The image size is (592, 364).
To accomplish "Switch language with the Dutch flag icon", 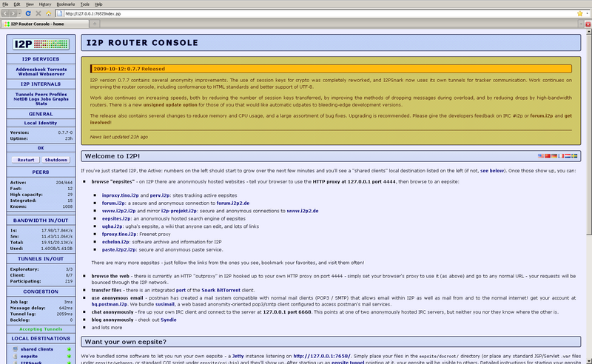I will click(568, 156).
